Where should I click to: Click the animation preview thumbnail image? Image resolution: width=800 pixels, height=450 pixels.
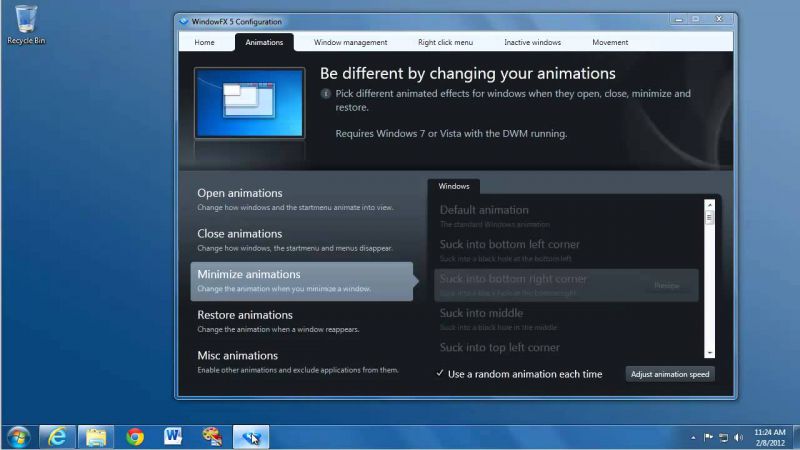249,103
